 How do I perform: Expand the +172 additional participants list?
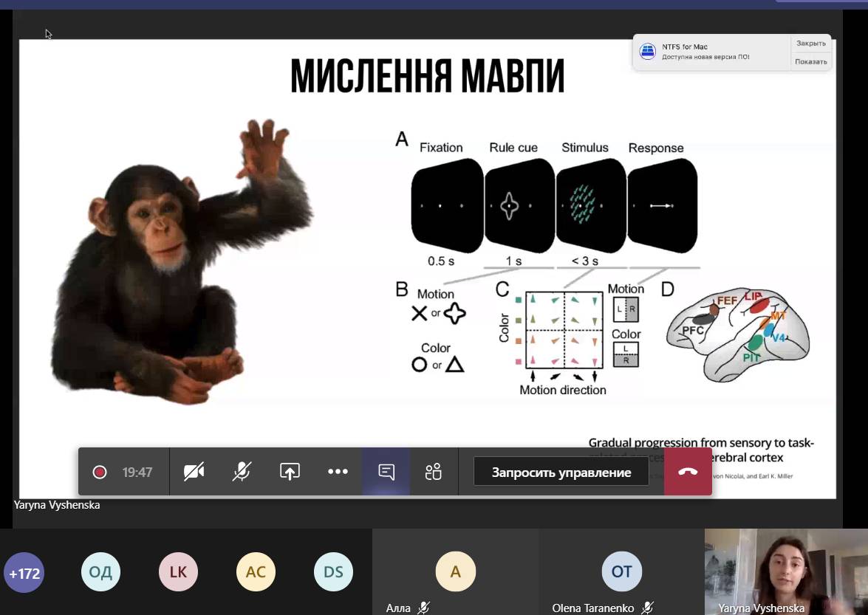[24, 573]
